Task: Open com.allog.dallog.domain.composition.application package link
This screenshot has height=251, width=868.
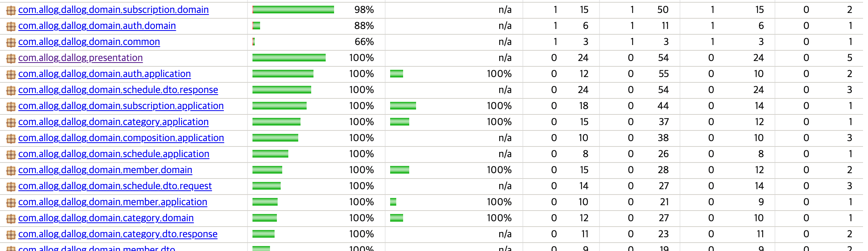Action: point(121,138)
